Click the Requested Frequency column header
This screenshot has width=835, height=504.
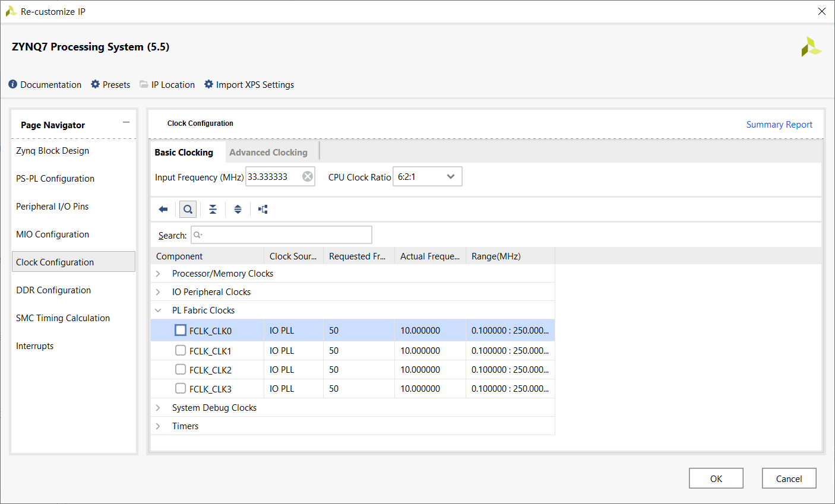pyautogui.click(x=359, y=256)
